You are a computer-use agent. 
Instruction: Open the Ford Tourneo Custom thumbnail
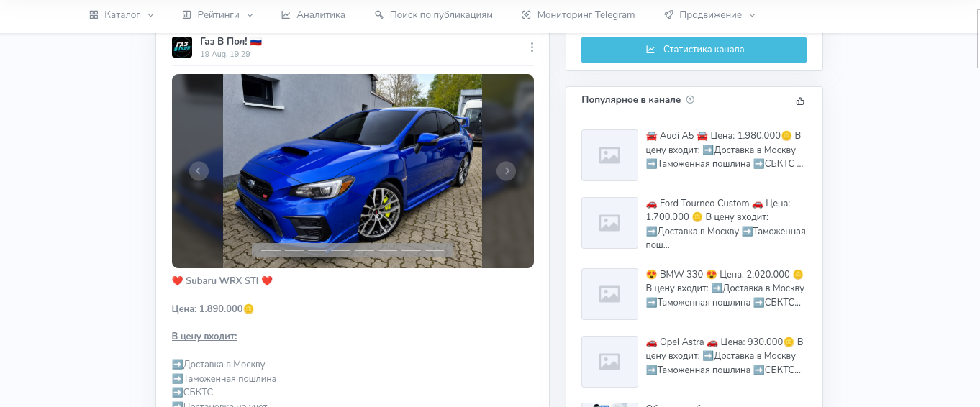[609, 223]
